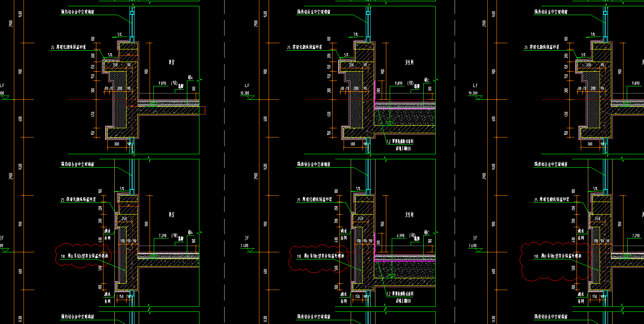644x324 pixels.
Task: Pick the 板A label beside 7.290 elevation
Action: pyautogui.click(x=191, y=232)
